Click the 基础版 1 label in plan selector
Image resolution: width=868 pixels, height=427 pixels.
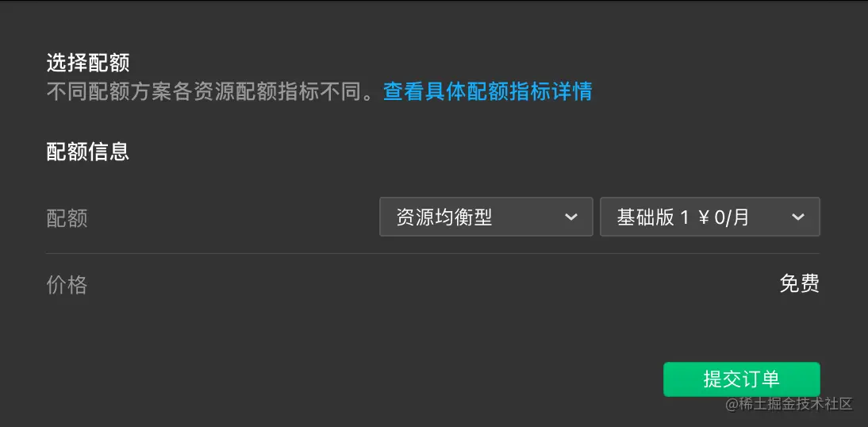tap(653, 217)
